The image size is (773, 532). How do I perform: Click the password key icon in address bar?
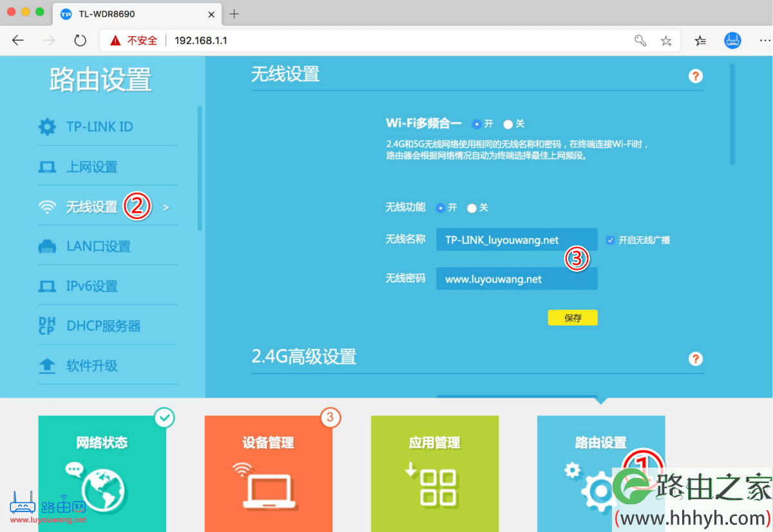point(640,41)
